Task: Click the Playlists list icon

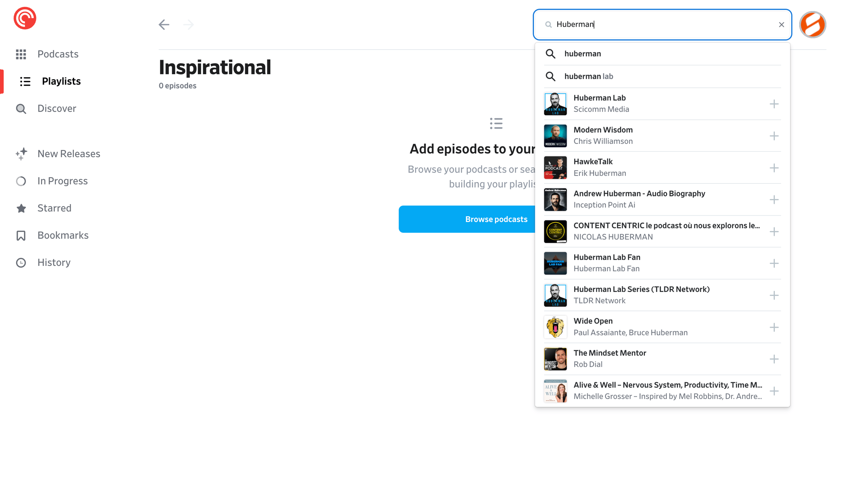Action: point(25,81)
